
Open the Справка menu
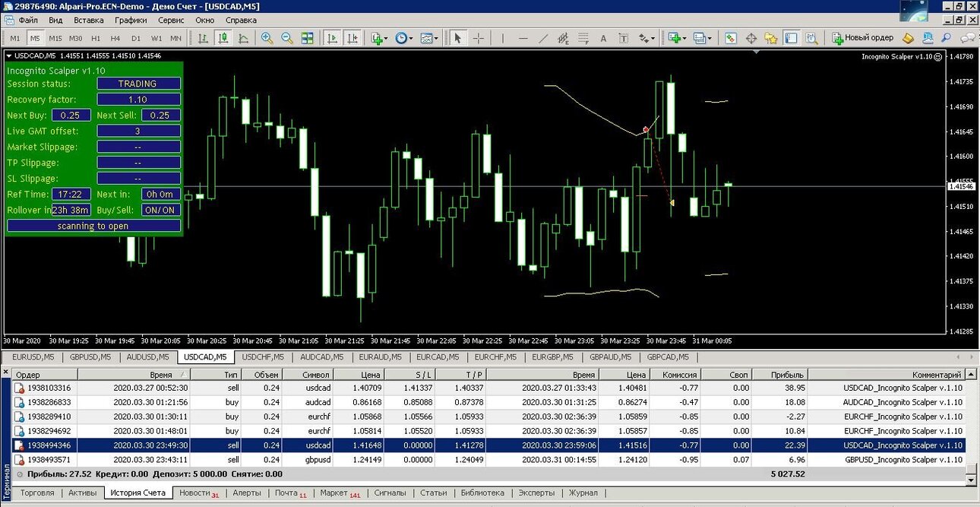[241, 20]
